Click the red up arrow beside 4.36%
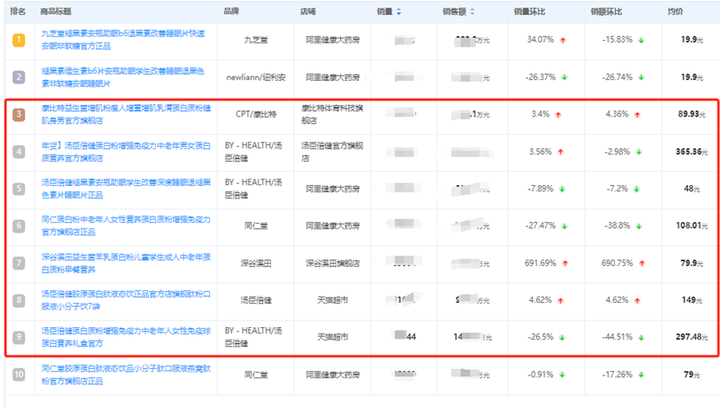This screenshot has height=408, width=720. pyautogui.click(x=637, y=115)
